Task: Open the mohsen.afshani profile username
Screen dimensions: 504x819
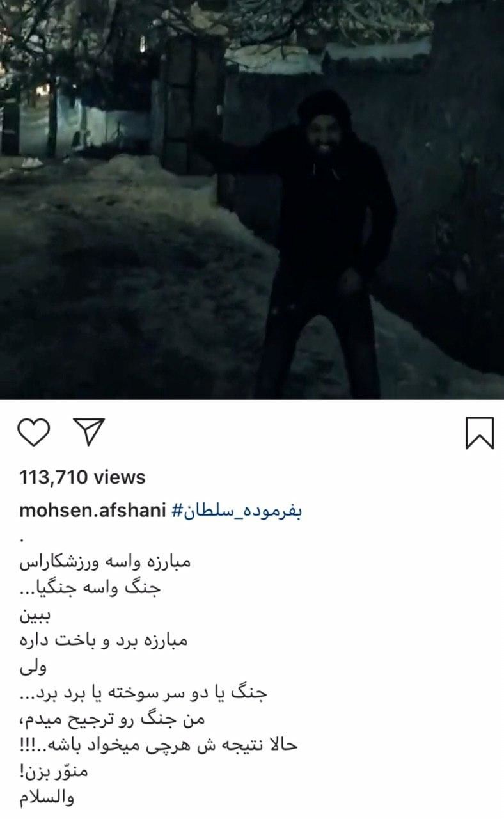Action: [x=93, y=511]
